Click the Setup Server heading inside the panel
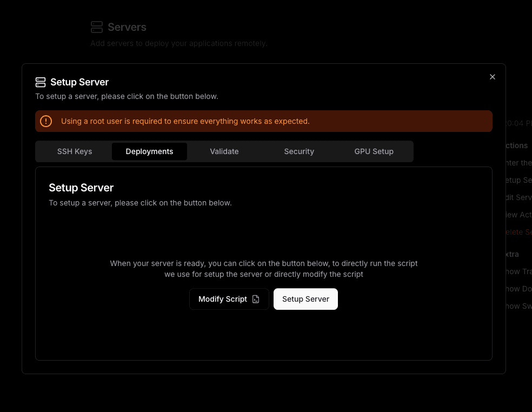This screenshot has height=412, width=532. click(81, 188)
